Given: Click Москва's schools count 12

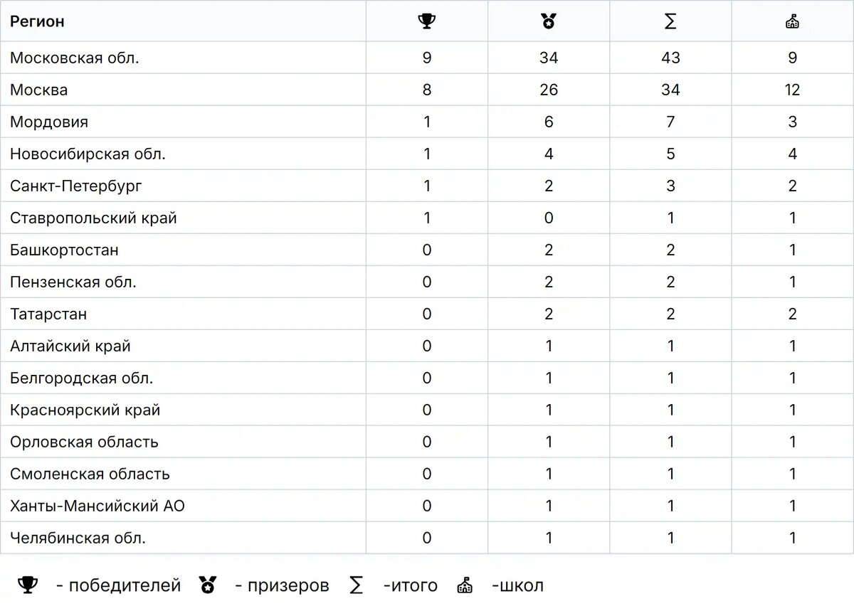Looking at the screenshot, I should [792, 90].
